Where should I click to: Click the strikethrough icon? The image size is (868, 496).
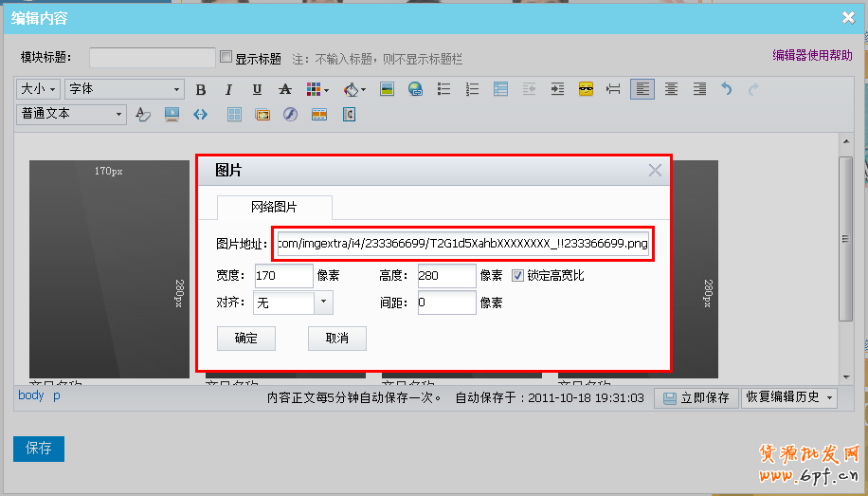click(x=284, y=90)
